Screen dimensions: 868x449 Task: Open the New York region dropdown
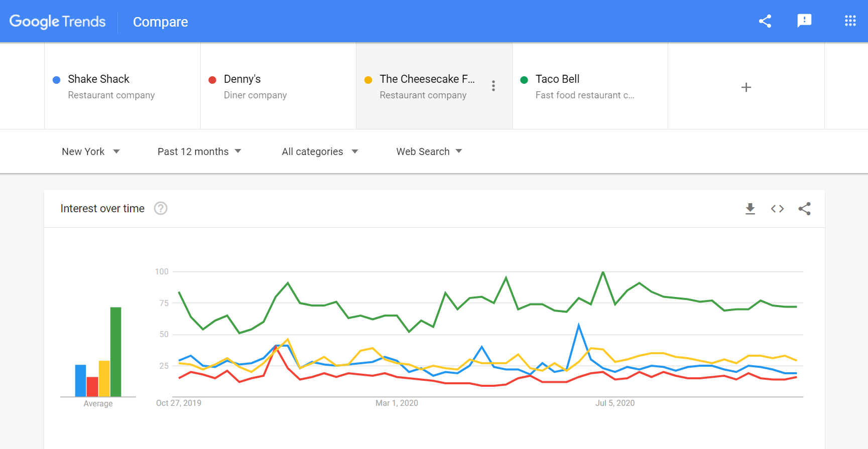click(90, 151)
